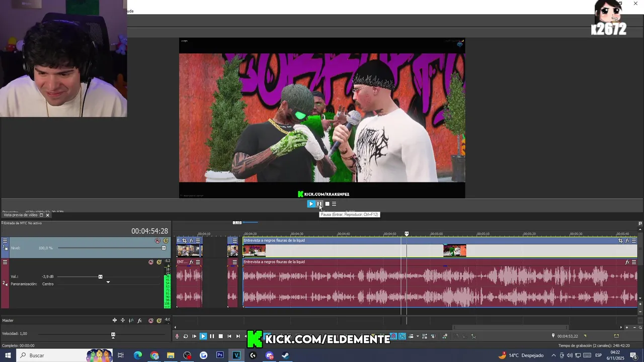Click Play from start in transport bar

(x=194, y=336)
